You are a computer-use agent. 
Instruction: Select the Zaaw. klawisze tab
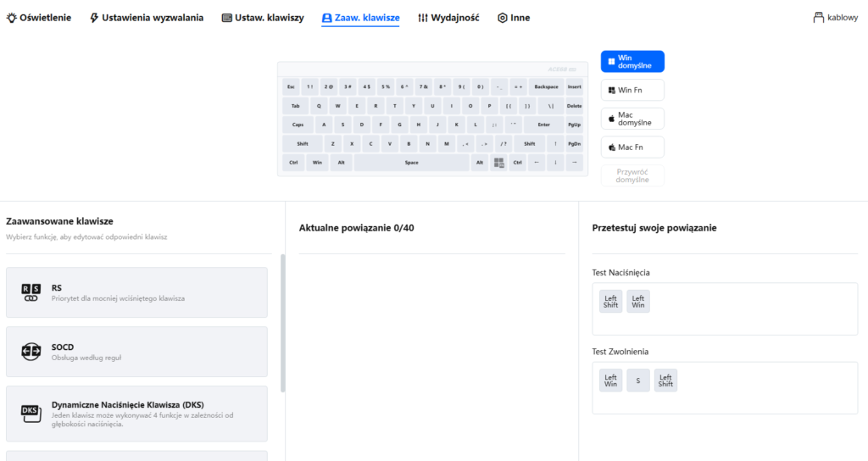(360, 18)
